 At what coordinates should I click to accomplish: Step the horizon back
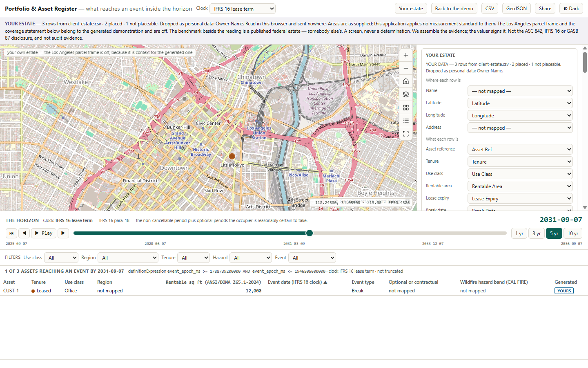point(24,233)
